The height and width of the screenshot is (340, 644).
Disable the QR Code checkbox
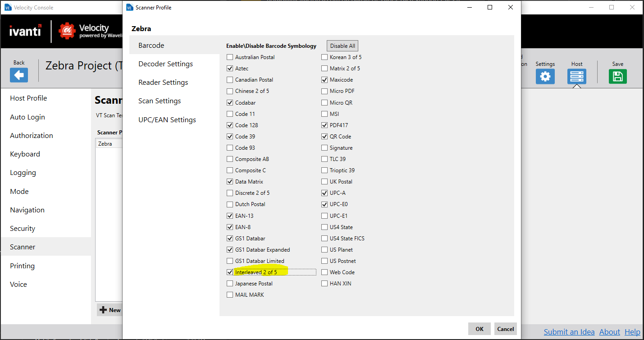(325, 137)
